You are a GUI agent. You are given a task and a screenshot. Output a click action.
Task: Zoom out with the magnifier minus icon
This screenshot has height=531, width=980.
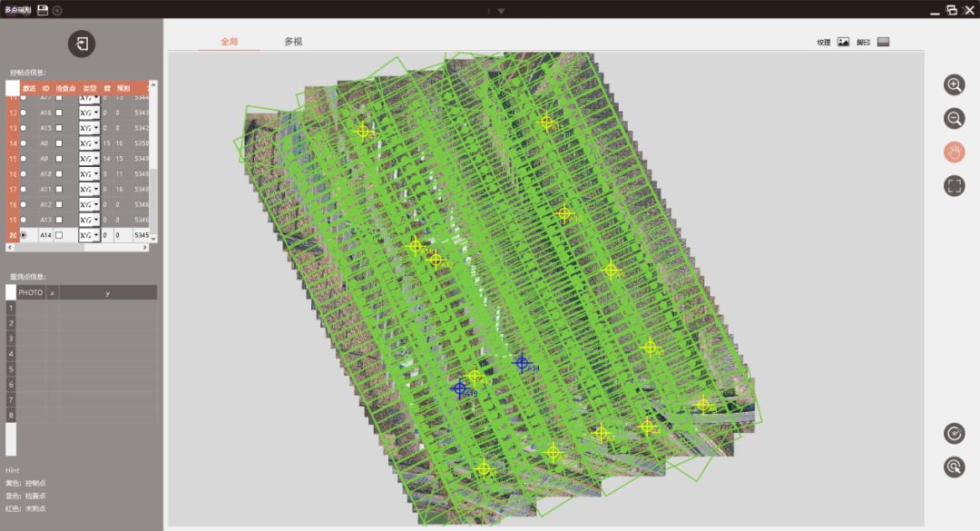[x=954, y=118]
